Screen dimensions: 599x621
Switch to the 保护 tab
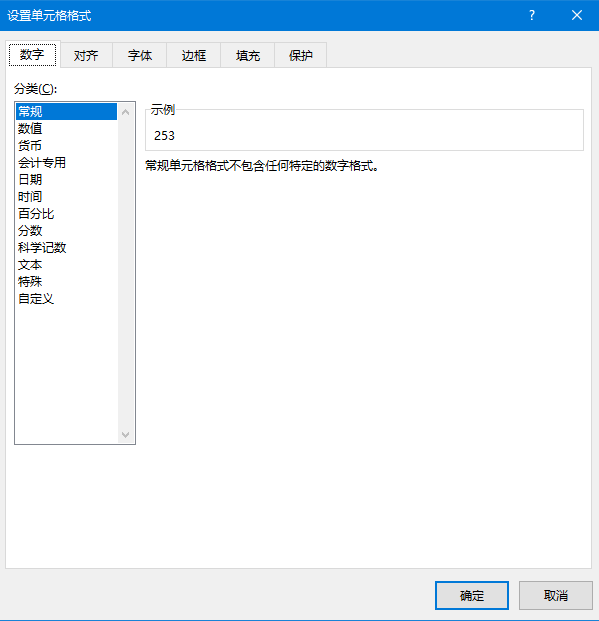[x=301, y=55]
